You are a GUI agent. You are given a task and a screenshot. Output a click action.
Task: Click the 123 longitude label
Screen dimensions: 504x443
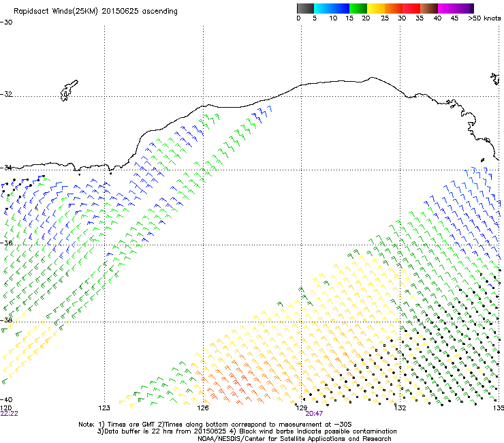(104, 408)
